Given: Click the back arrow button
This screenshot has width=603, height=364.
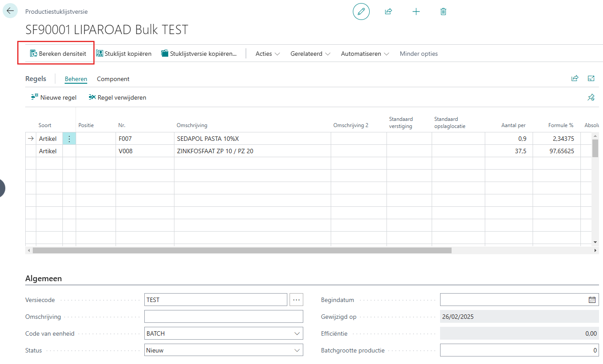Looking at the screenshot, I should pos(10,11).
